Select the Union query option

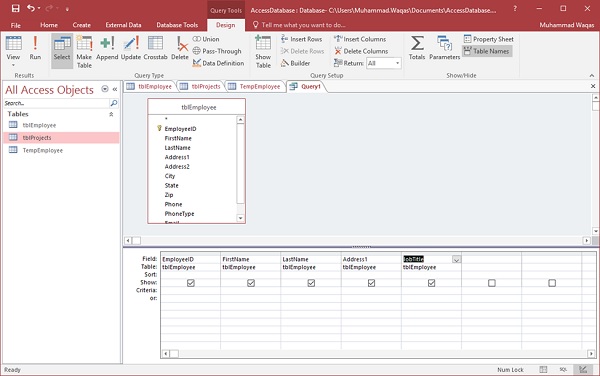(206, 39)
